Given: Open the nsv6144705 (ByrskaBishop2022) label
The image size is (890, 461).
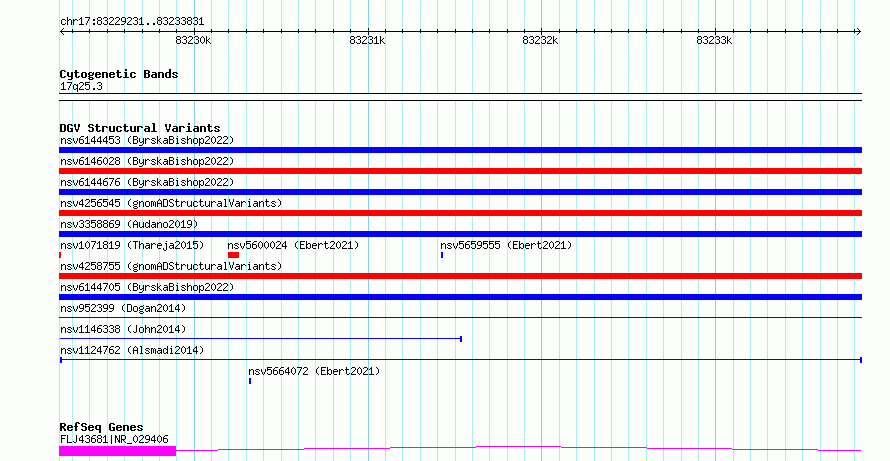Looking at the screenshot, I should pos(147,287).
